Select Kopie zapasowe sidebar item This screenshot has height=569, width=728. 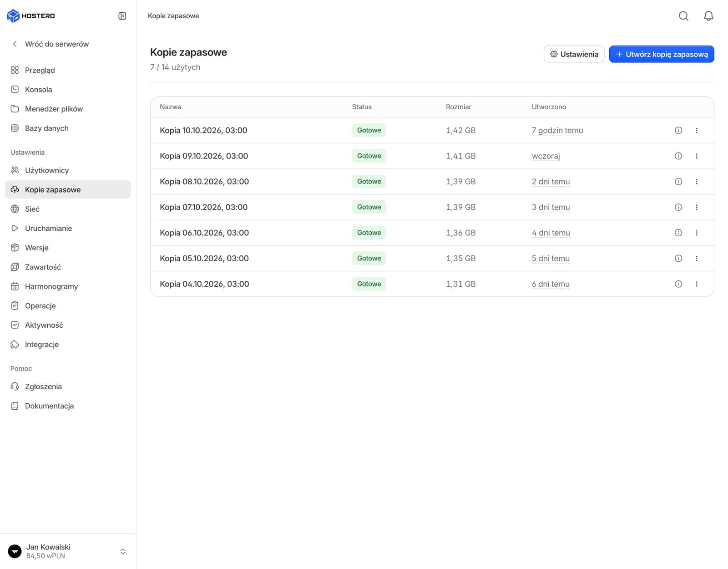[x=68, y=189]
